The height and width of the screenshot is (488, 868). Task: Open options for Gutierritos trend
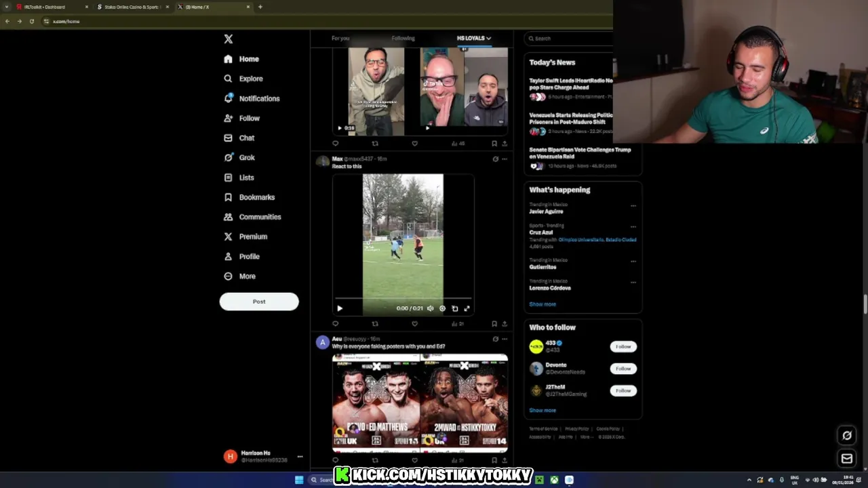pos(633,261)
